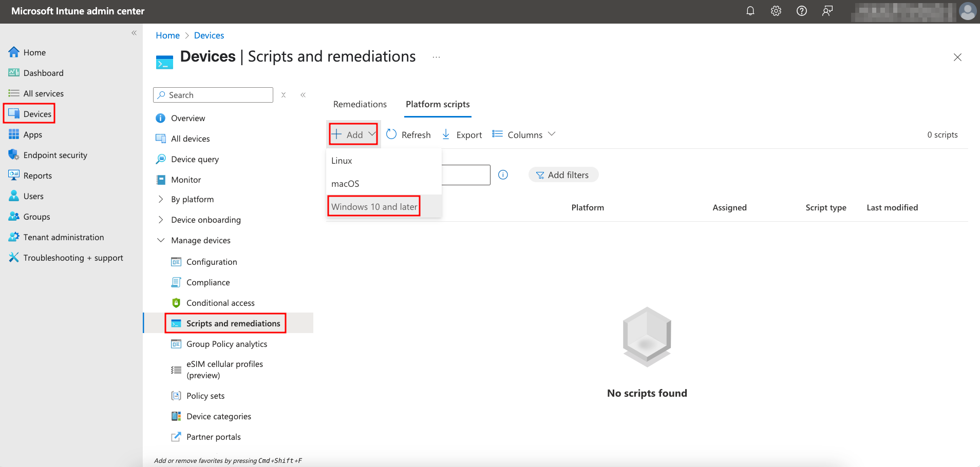The height and width of the screenshot is (467, 980).
Task: Close the Scripts and remediations blade
Action: click(x=957, y=57)
